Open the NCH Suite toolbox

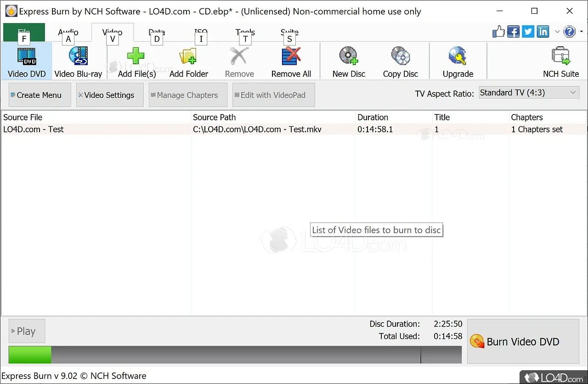561,61
